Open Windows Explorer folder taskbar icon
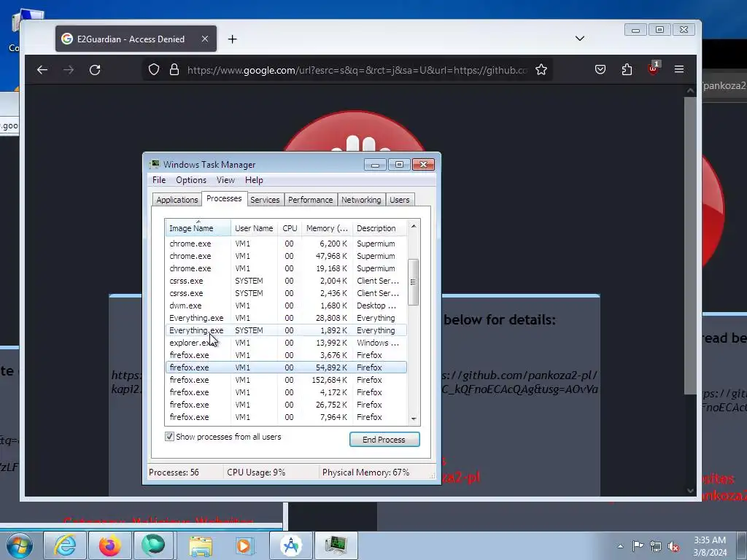Screen dimensions: 747x560 click(x=201, y=545)
